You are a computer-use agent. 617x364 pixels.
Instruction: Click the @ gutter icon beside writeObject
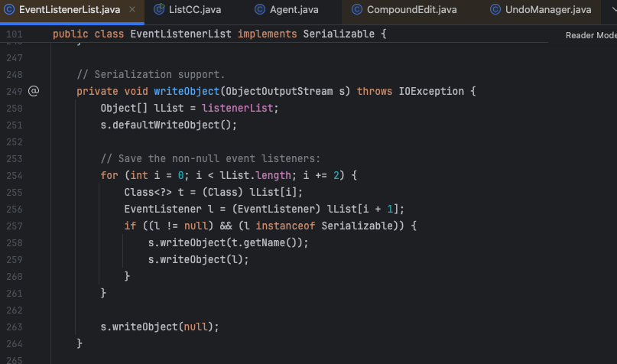tap(33, 91)
